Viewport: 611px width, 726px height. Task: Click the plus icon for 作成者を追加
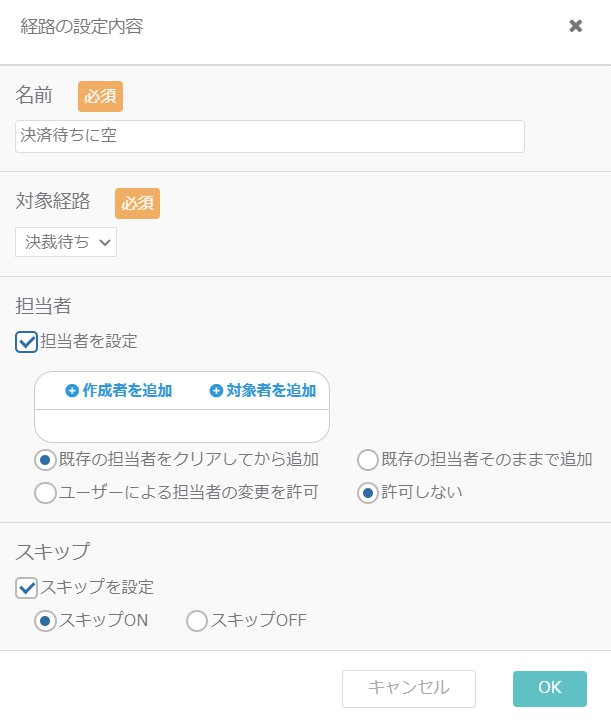pos(72,391)
